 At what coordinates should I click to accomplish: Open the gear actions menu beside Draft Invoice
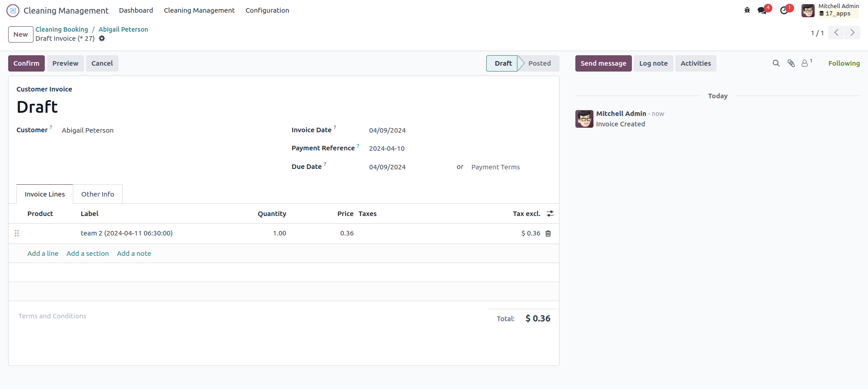tap(102, 38)
